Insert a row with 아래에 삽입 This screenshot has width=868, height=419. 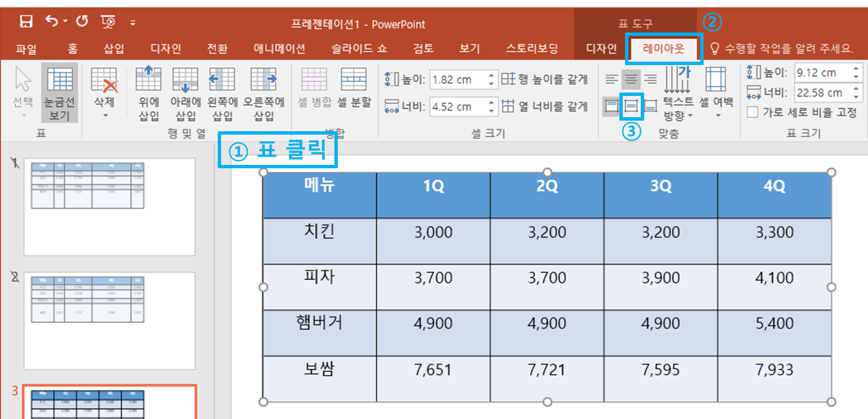coord(185,93)
